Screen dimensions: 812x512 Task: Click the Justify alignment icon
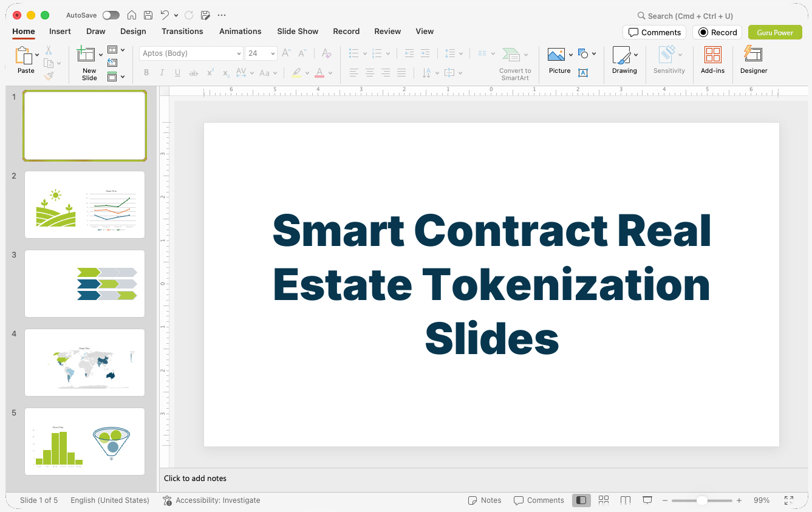pos(401,73)
